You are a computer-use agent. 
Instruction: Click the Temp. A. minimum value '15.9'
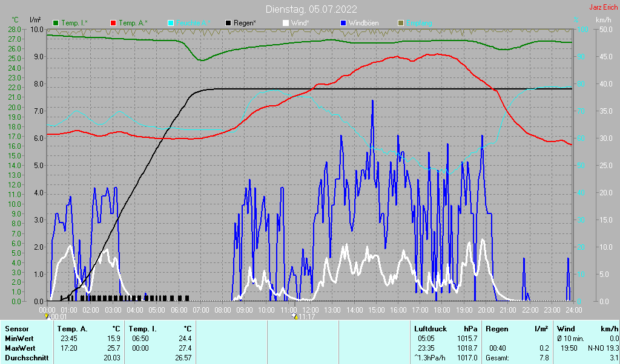pos(113,339)
